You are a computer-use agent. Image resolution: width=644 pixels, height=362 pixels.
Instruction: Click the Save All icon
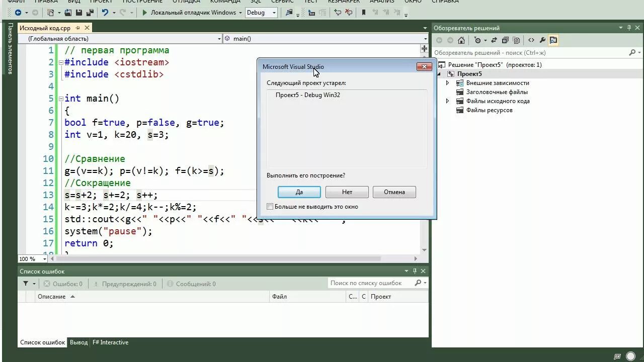point(90,13)
